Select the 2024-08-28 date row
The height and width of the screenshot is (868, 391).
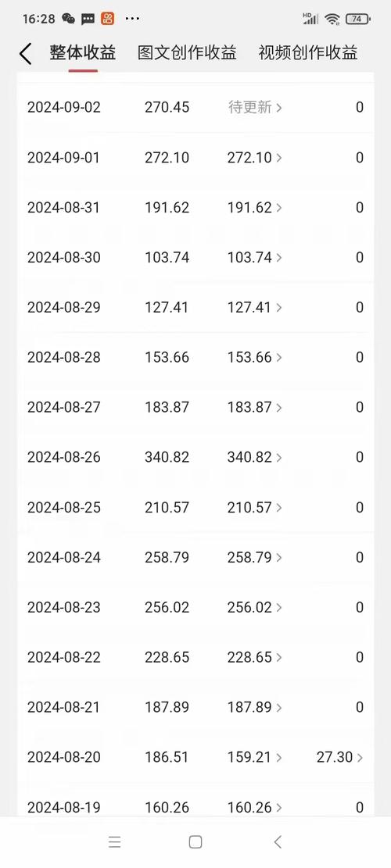coord(195,357)
